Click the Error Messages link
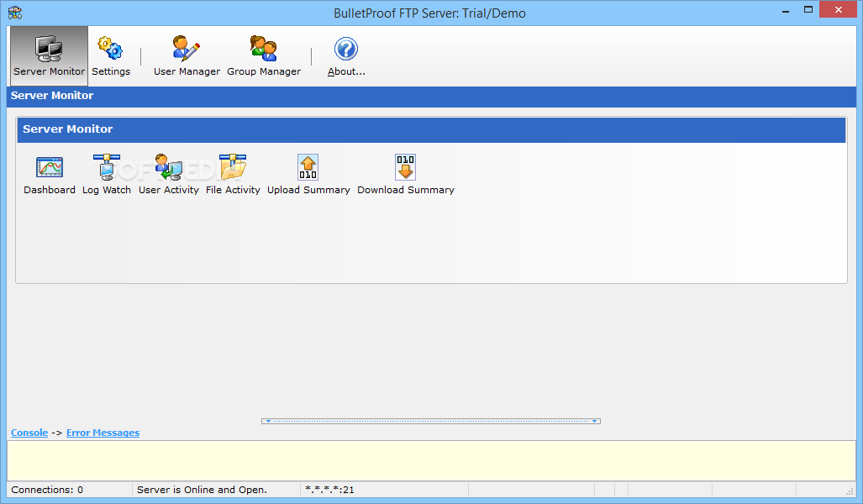The image size is (863, 504). coord(103,433)
